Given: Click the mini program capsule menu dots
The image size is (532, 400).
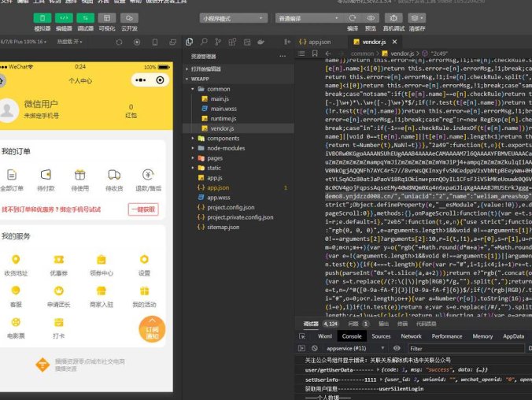Looking at the screenshot, I should tap(140, 80).
